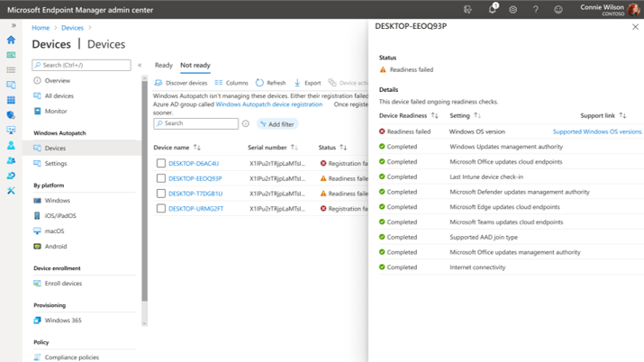Open help question mark icon
The width and height of the screenshot is (644, 362).
click(x=536, y=9)
